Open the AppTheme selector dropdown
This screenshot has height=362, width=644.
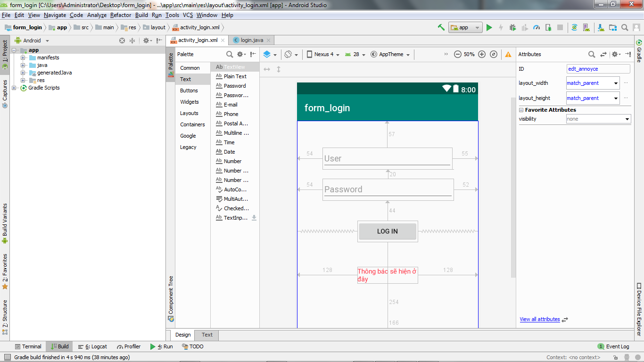click(x=390, y=54)
